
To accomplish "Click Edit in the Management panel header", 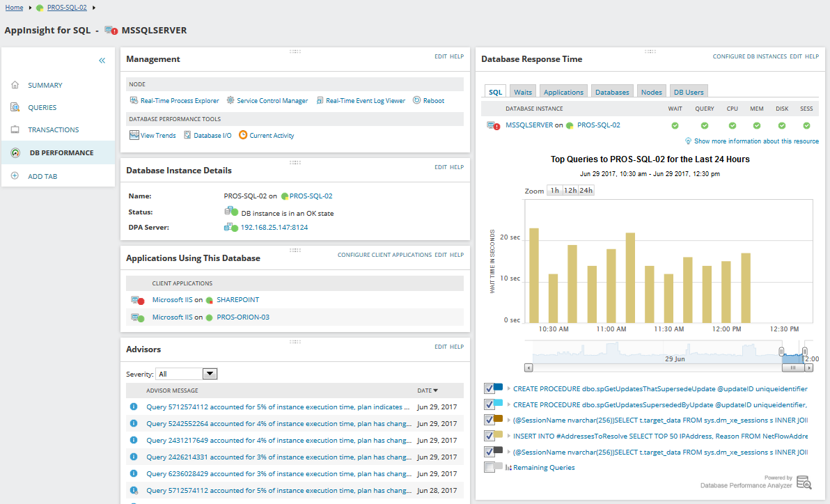I will (440, 56).
